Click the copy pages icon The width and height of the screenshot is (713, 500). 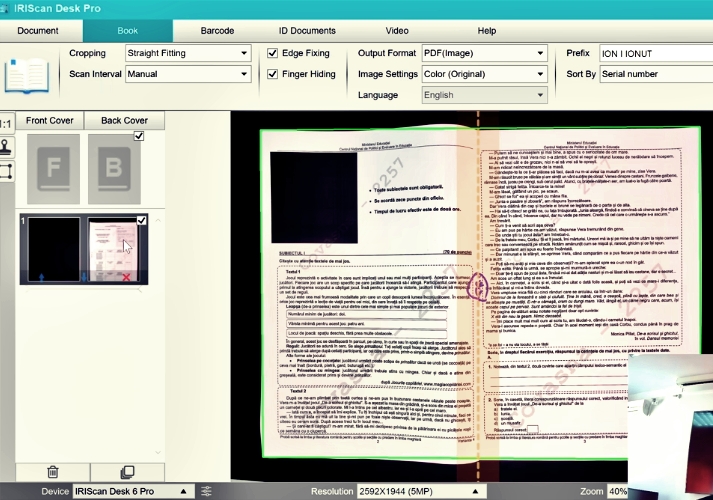[127, 472]
